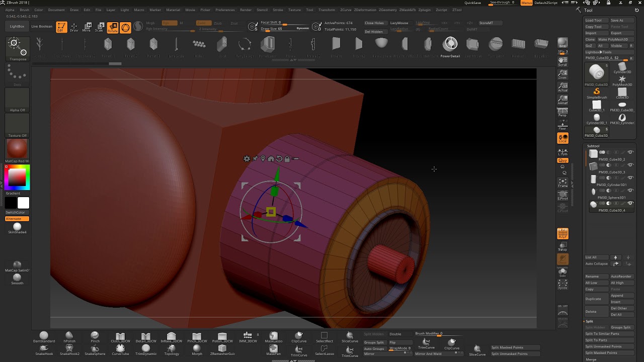
Task: Click gizmo go-to-home icon
Action: (x=271, y=158)
